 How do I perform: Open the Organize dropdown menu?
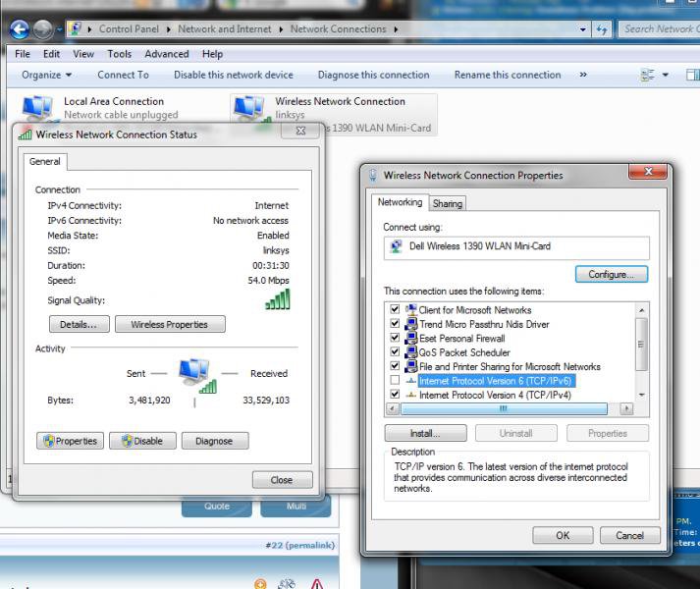coord(46,75)
